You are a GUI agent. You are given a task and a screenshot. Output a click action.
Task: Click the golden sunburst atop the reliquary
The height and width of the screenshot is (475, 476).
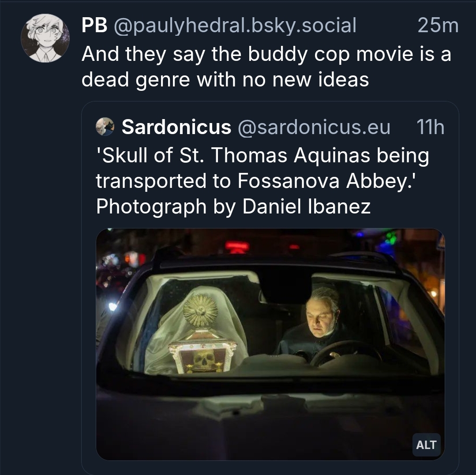pos(200,311)
